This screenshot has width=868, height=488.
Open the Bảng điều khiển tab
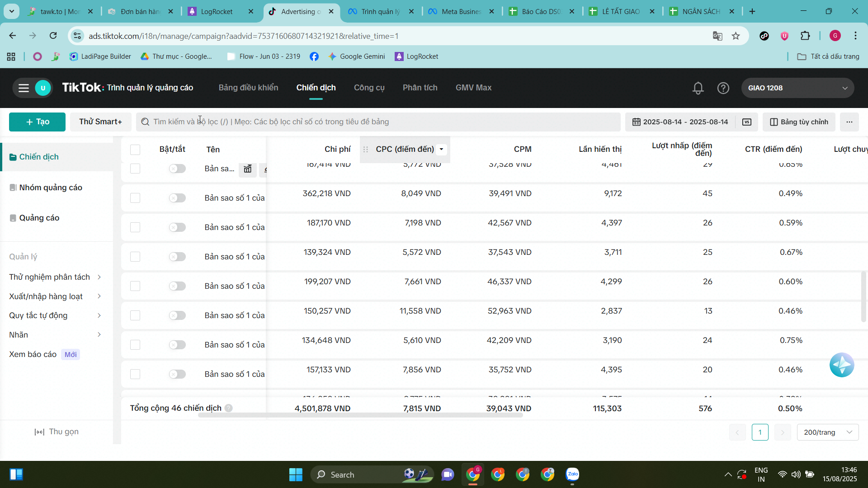coord(248,88)
